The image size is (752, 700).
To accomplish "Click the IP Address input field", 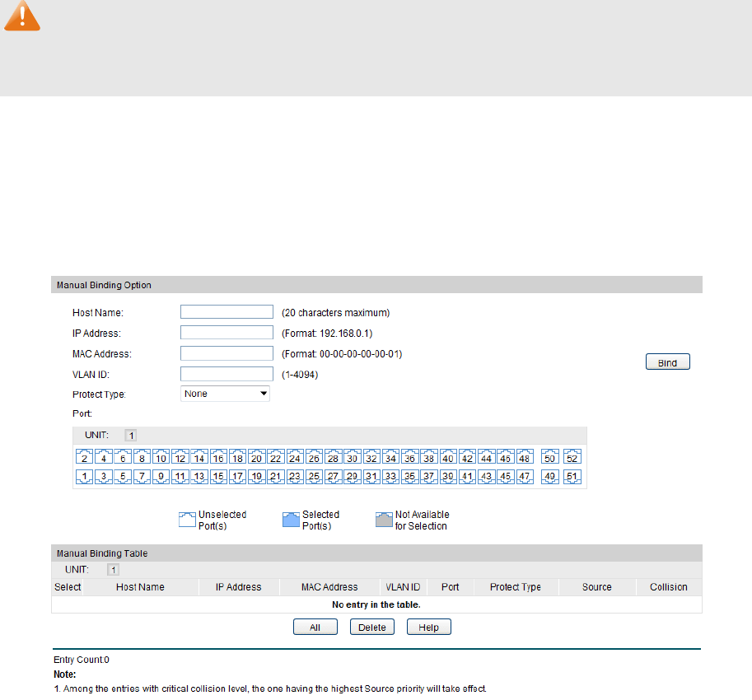I will coord(227,332).
